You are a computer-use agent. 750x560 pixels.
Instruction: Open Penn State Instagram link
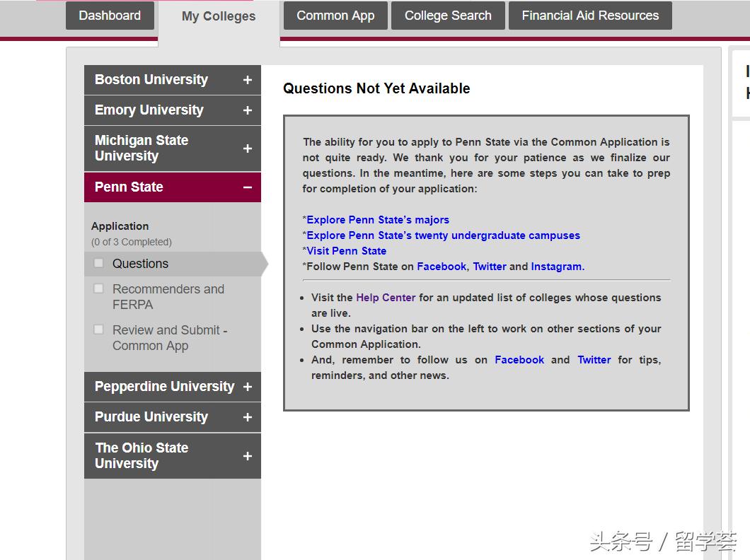pos(557,267)
